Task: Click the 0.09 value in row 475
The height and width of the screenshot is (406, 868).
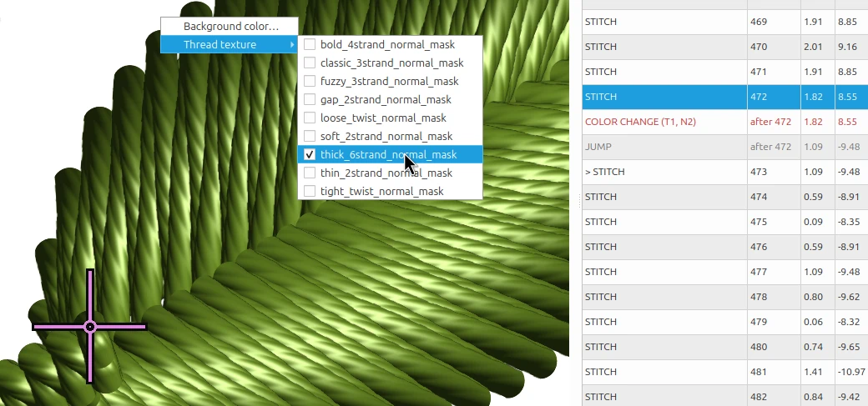Action: [x=813, y=222]
